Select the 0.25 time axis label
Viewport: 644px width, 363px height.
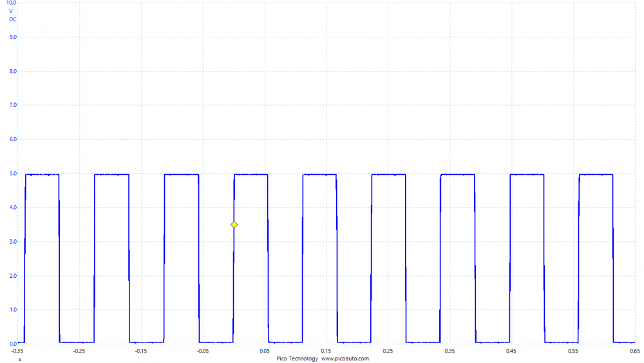388,351
